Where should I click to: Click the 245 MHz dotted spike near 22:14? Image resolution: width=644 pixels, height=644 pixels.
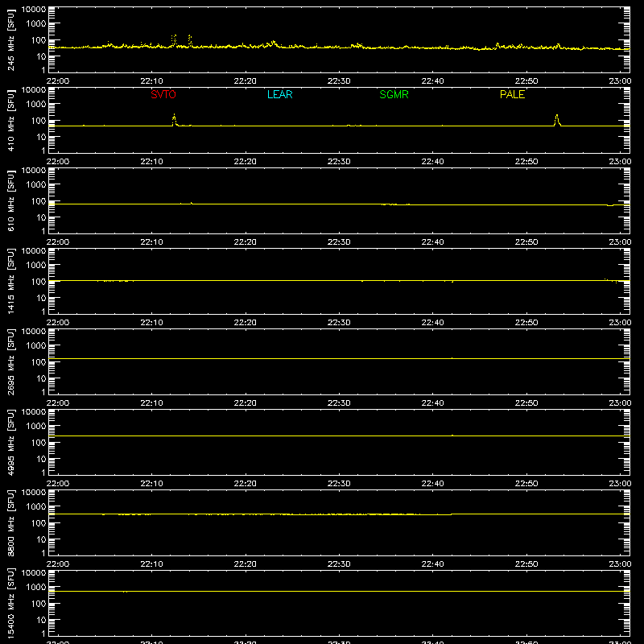click(x=190, y=39)
